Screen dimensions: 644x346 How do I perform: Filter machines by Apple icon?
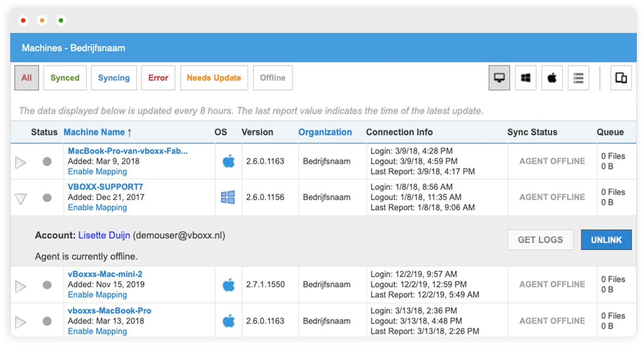pos(552,78)
